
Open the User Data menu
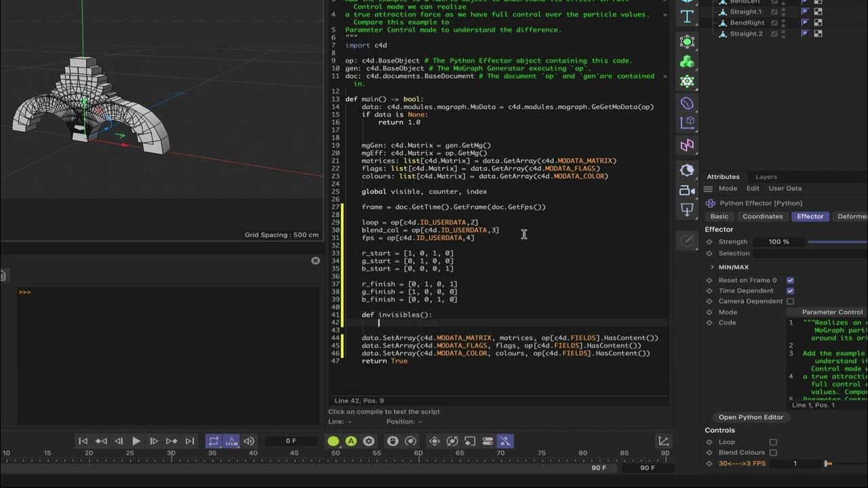[785, 188]
